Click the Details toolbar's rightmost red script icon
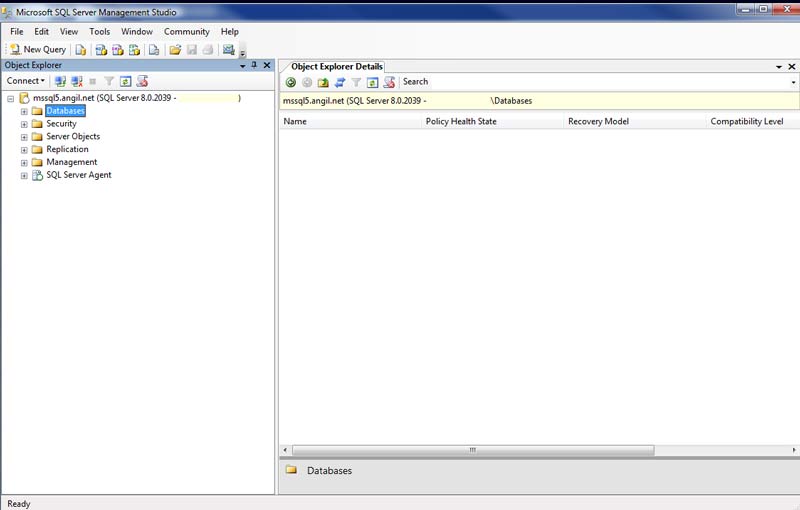Viewport: 800px width, 510px height. pyautogui.click(x=389, y=82)
